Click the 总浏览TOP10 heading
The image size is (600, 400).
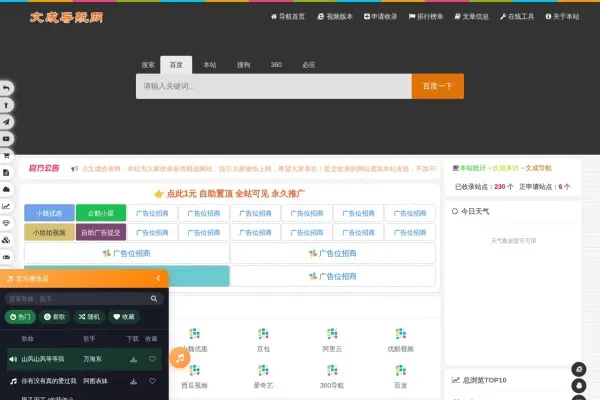479,380
